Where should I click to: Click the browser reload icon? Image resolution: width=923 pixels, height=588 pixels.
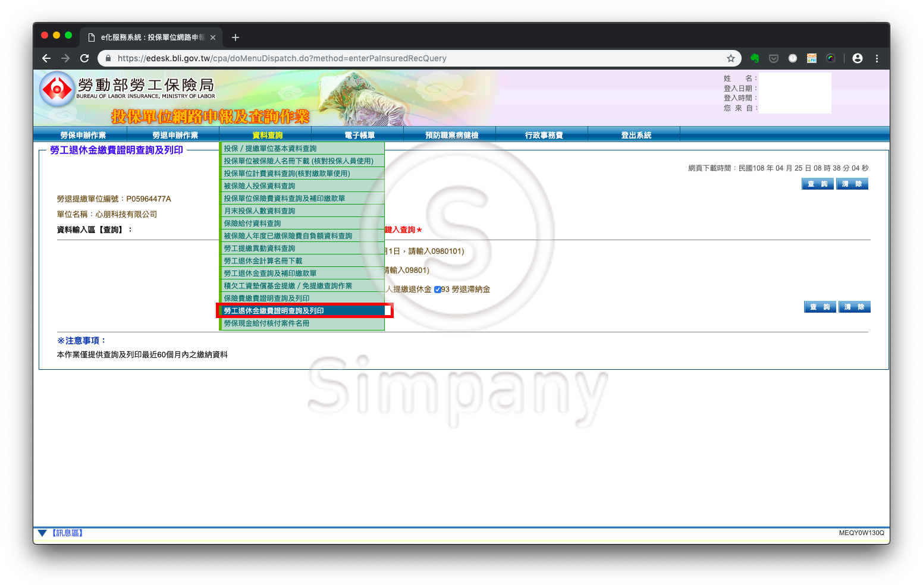click(x=84, y=58)
